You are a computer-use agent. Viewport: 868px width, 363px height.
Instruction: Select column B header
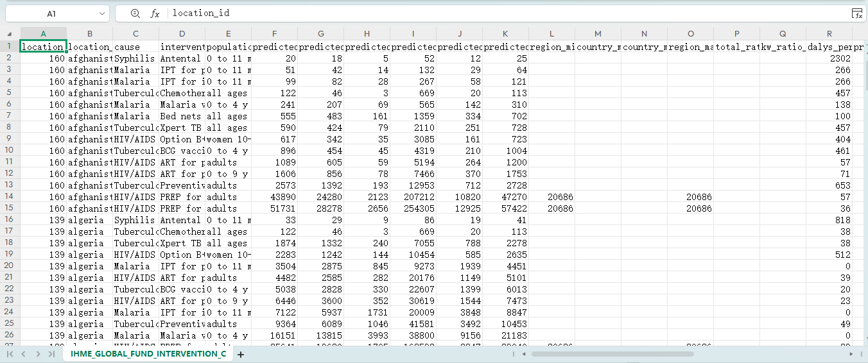(89, 34)
